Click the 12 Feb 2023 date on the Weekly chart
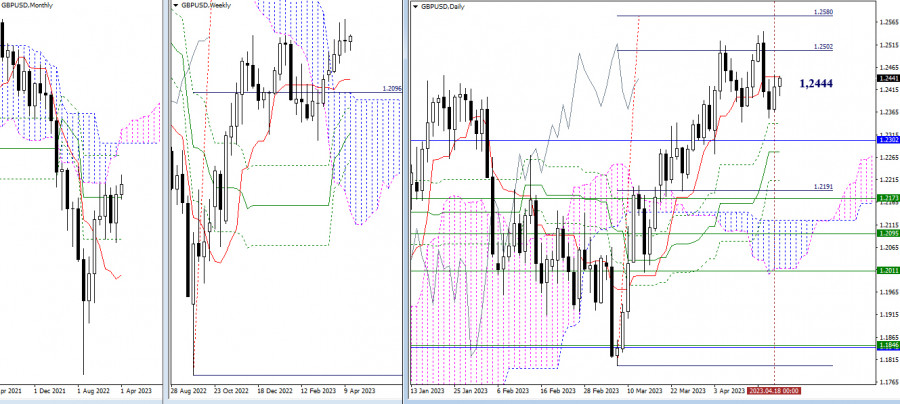The height and width of the screenshot is (404, 900). 319,390
